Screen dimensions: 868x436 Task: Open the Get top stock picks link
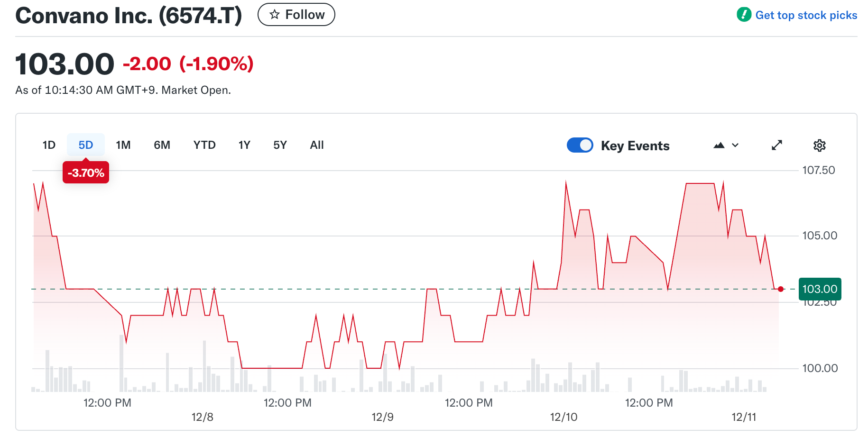806,15
